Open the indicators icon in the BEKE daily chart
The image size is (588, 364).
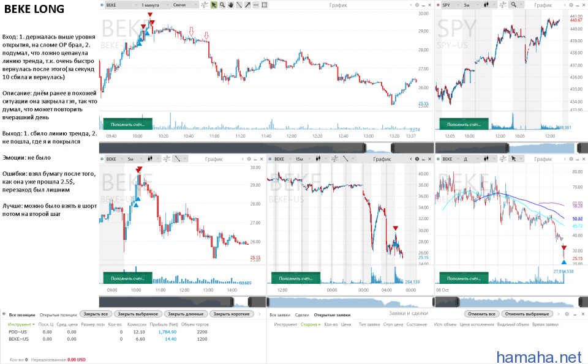(x=503, y=159)
